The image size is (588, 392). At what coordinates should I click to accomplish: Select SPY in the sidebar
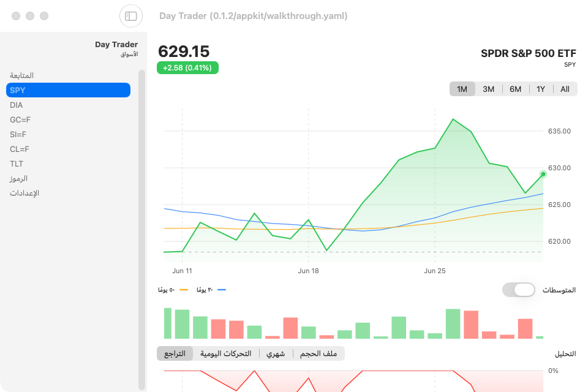click(x=68, y=90)
